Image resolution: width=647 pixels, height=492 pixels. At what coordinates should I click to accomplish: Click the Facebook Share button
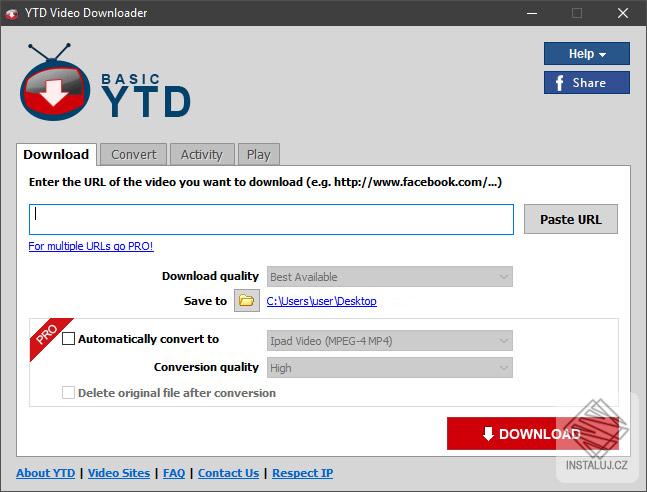(x=586, y=83)
